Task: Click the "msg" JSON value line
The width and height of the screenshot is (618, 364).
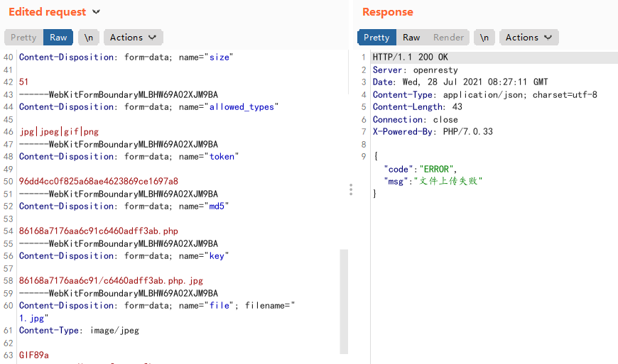Action: pyautogui.click(x=433, y=182)
